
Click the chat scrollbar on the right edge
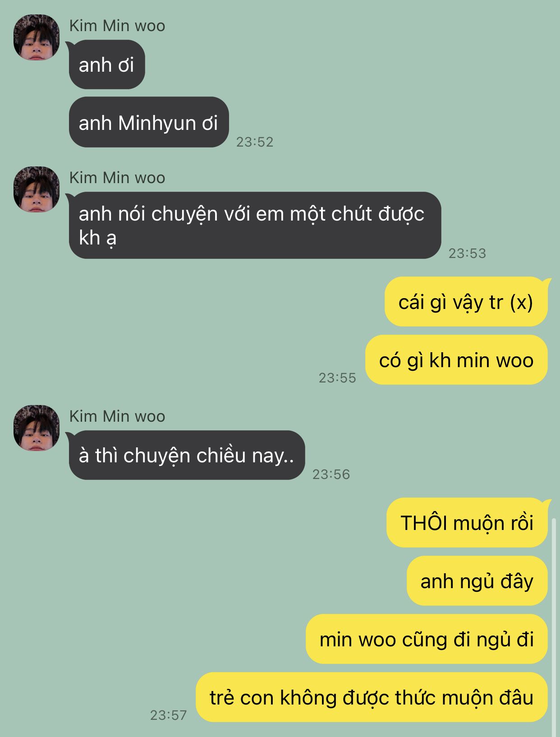[554, 627]
